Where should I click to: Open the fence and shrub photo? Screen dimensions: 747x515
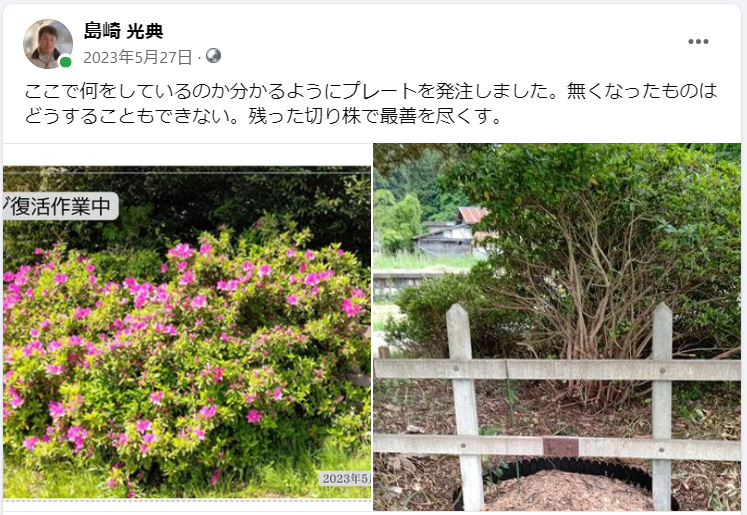(x=557, y=327)
